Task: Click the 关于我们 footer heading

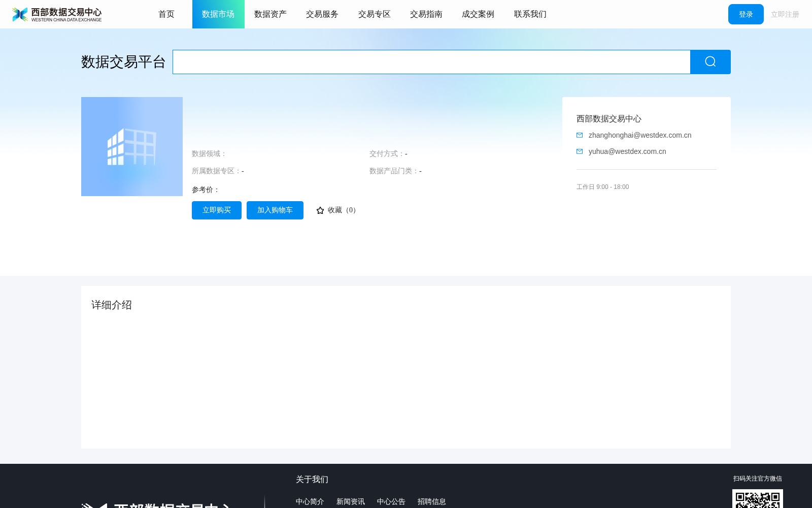Action: click(x=312, y=479)
